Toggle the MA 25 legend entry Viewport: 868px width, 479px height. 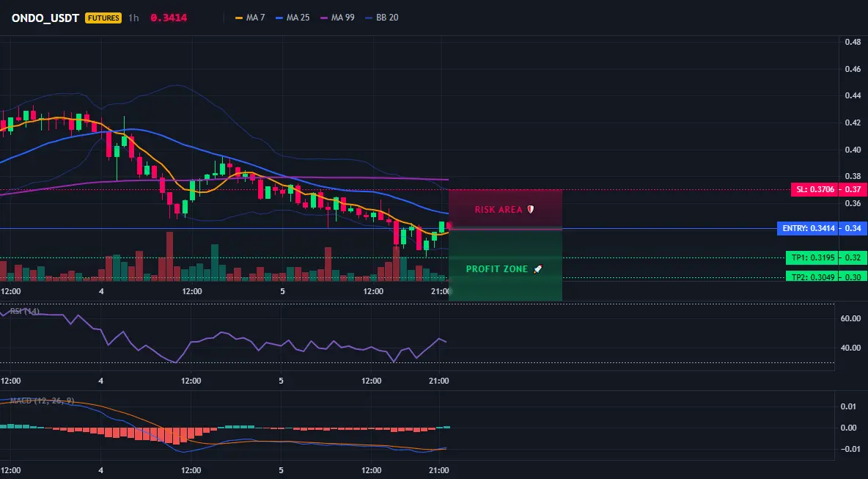click(293, 18)
